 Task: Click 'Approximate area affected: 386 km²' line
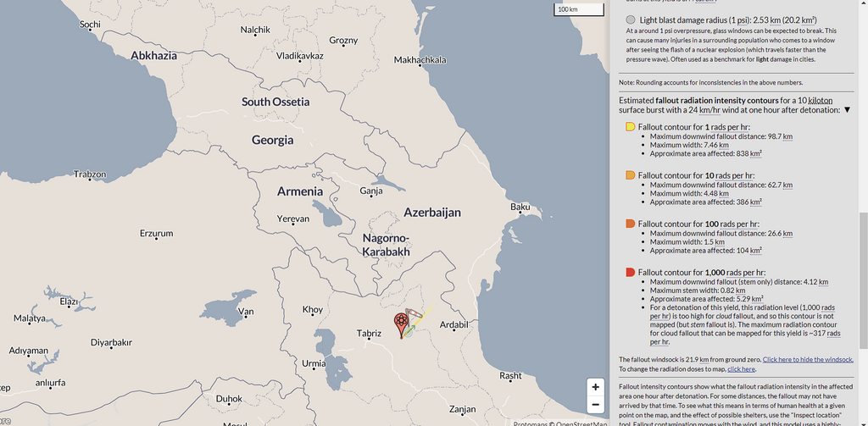tap(706, 202)
